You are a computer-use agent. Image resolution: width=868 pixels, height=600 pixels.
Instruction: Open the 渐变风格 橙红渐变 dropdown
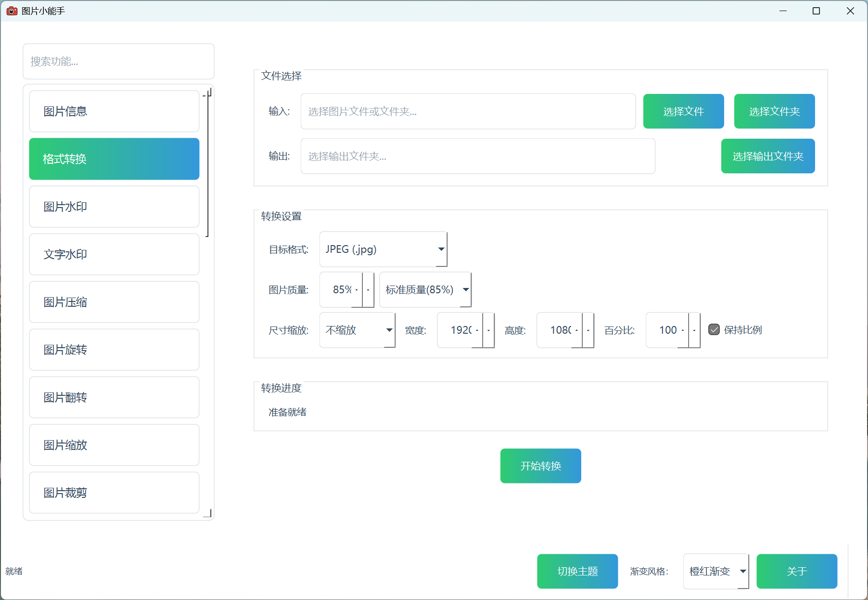coord(715,572)
